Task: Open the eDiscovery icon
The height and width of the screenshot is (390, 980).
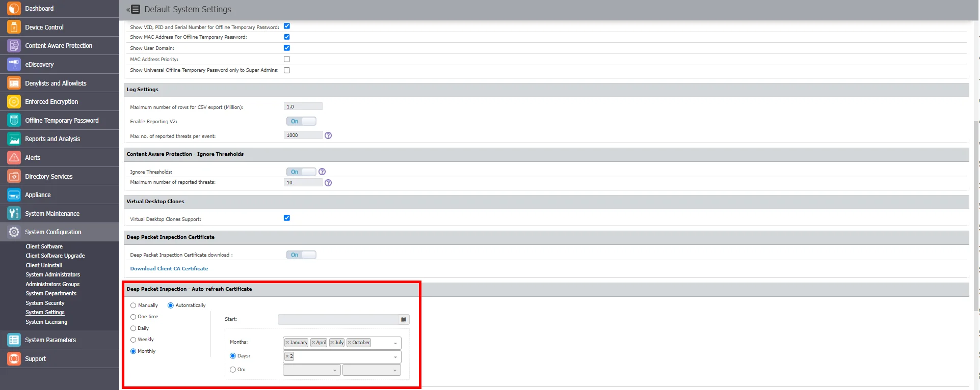Action: click(x=14, y=64)
